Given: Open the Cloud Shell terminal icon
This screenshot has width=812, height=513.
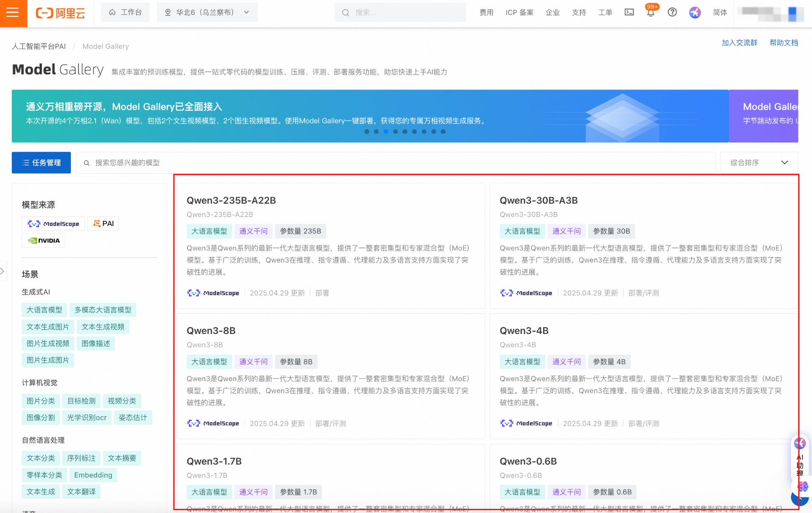Looking at the screenshot, I should coord(629,12).
